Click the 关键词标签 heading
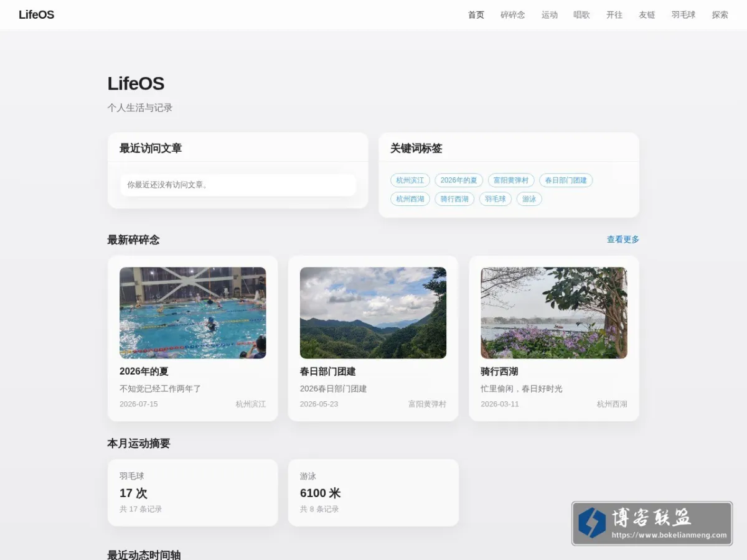The image size is (747, 560). (416, 148)
